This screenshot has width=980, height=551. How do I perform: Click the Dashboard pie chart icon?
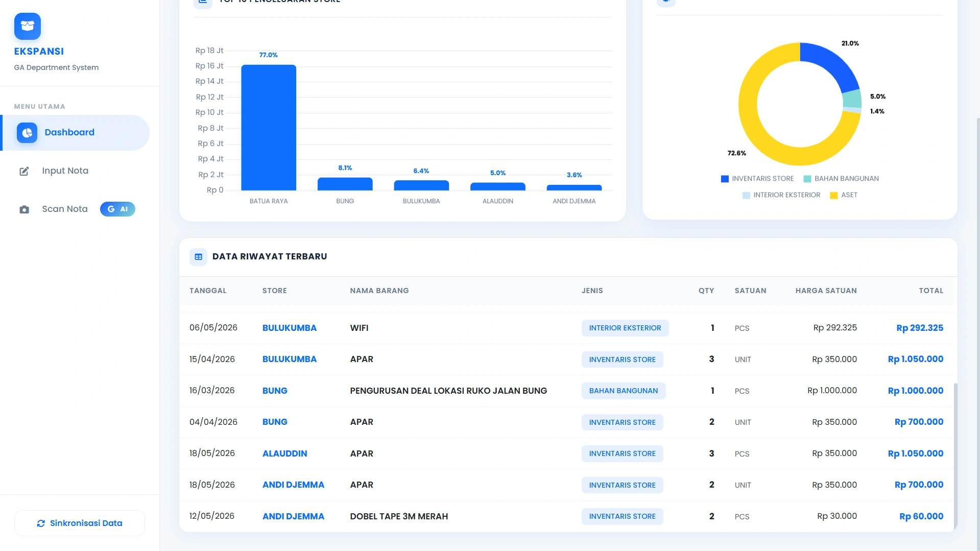(27, 133)
